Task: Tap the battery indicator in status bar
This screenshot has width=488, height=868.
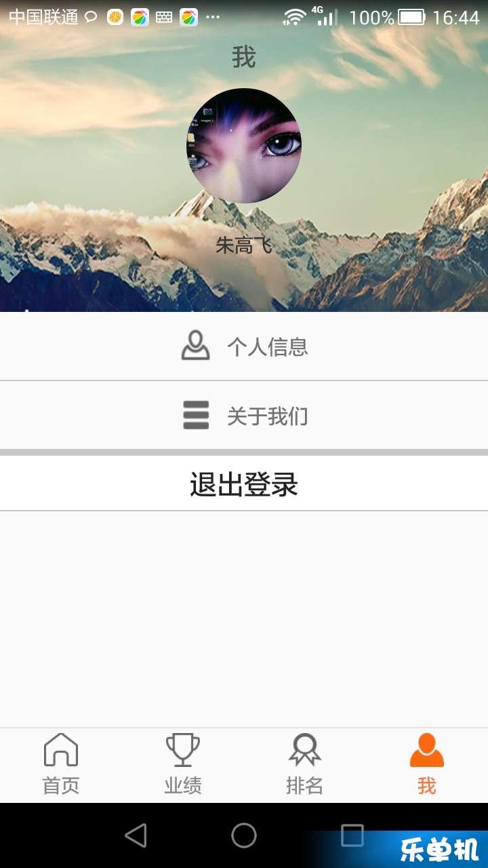Action: click(x=411, y=17)
